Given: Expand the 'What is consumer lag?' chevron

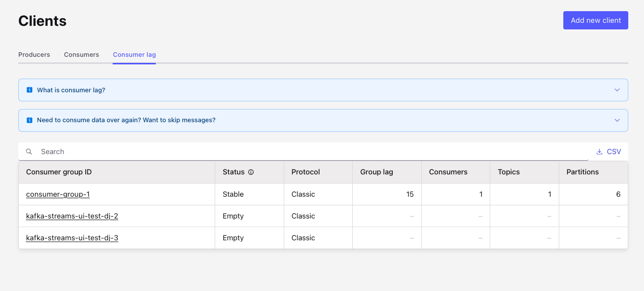Looking at the screenshot, I should coord(617,90).
